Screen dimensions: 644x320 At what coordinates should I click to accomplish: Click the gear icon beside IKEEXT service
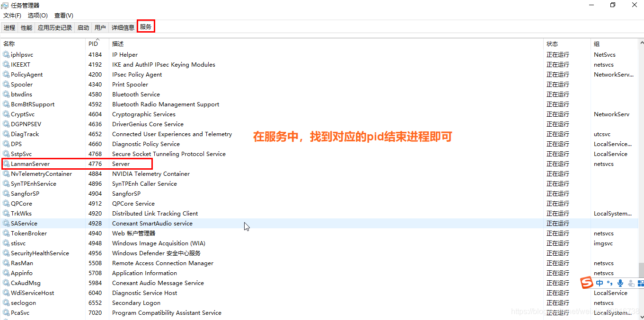tap(6, 65)
